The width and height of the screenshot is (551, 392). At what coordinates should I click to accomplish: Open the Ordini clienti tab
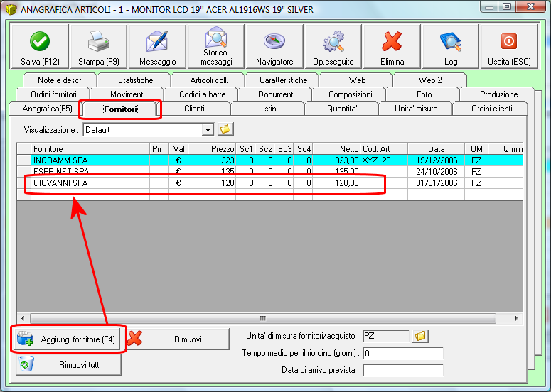pos(491,109)
